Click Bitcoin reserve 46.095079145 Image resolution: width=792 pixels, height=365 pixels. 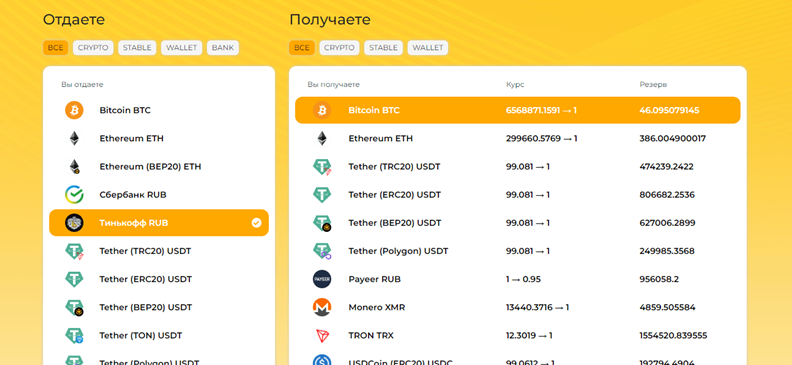click(x=669, y=110)
